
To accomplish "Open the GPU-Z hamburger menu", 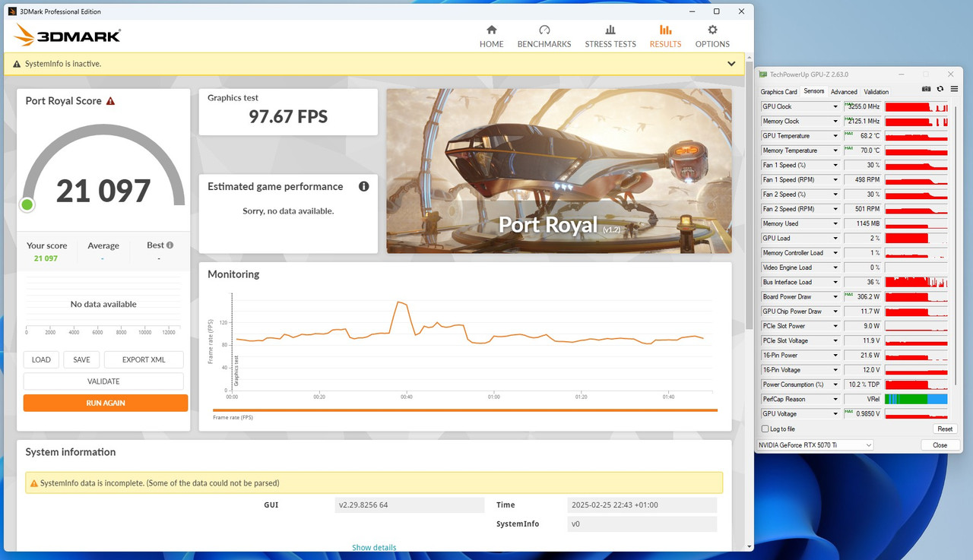I will click(954, 89).
